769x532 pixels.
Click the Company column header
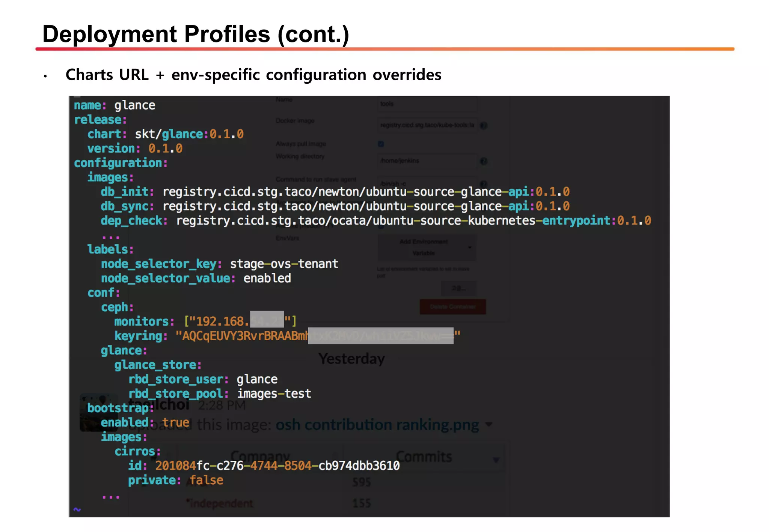coord(260,457)
